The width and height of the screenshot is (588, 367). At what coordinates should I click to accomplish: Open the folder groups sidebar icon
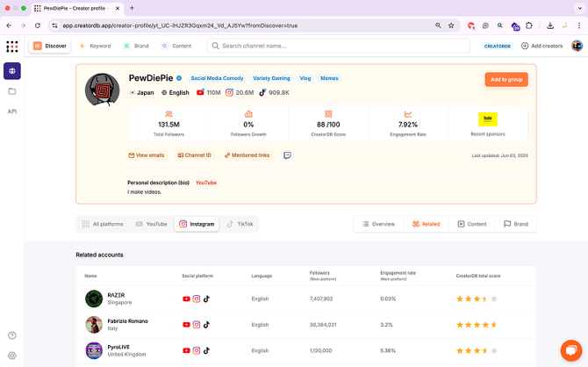point(12,91)
